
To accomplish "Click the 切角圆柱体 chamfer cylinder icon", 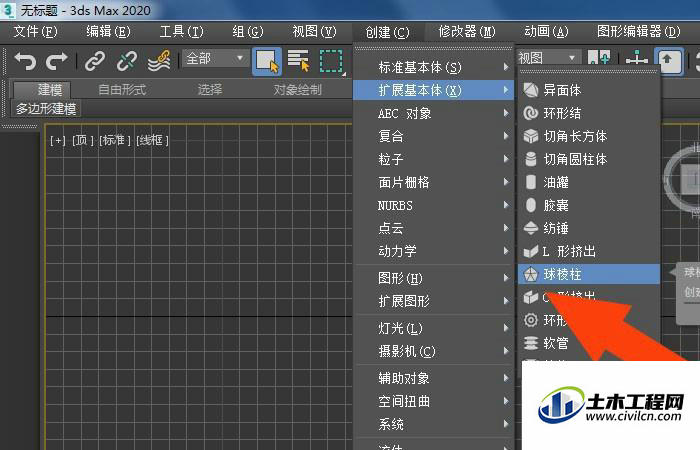I will (x=530, y=159).
